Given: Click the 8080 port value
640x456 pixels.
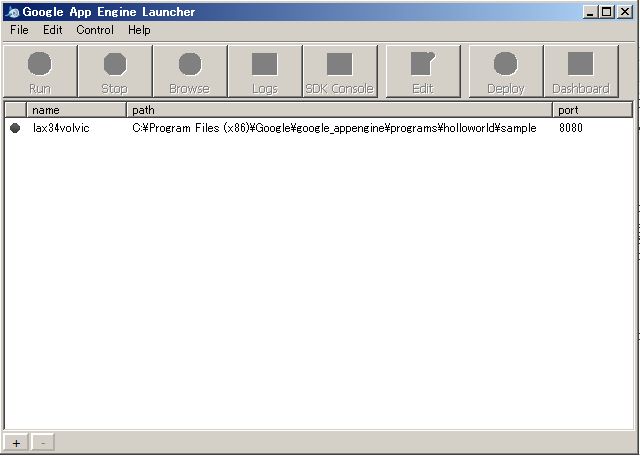Looking at the screenshot, I should (x=571, y=128).
